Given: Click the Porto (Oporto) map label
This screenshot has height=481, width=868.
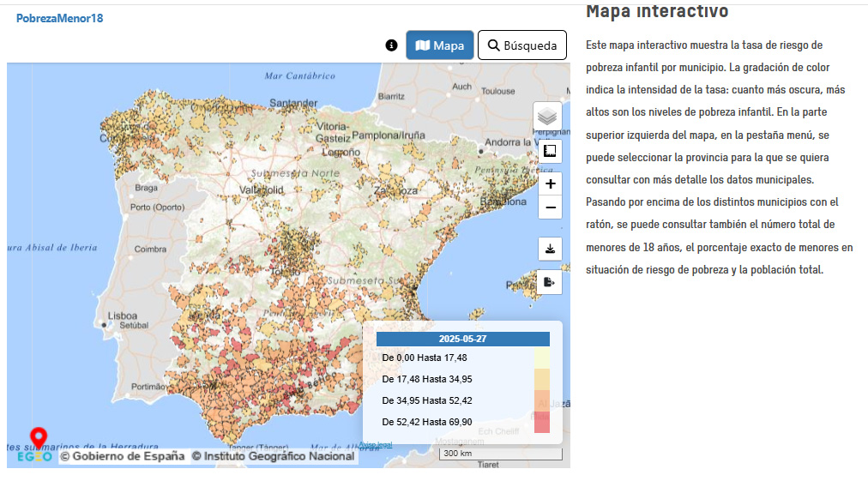Looking at the screenshot, I should (157, 207).
